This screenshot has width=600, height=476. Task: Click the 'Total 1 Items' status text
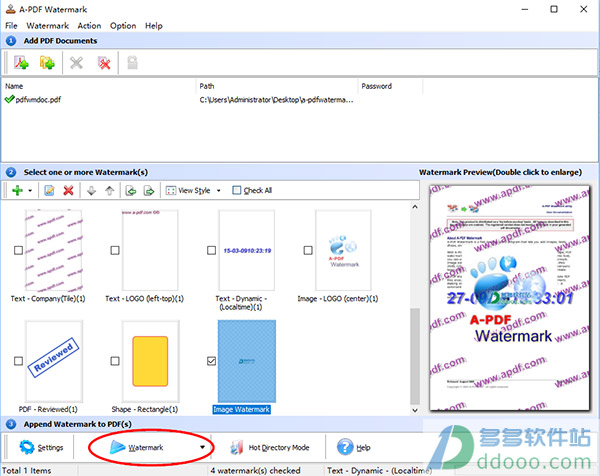(x=26, y=471)
